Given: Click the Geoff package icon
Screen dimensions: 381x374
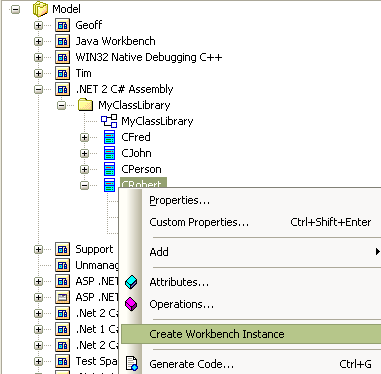Looking at the screenshot, I should [x=62, y=25].
